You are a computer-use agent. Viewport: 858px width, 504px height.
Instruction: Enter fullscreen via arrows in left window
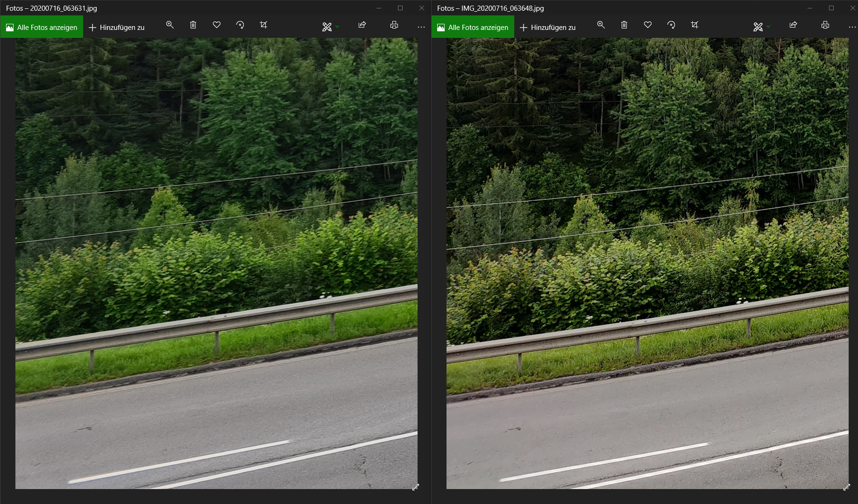coord(416,487)
